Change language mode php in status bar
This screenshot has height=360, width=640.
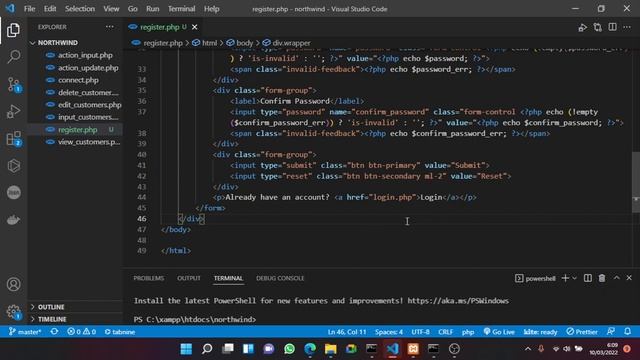(468, 332)
